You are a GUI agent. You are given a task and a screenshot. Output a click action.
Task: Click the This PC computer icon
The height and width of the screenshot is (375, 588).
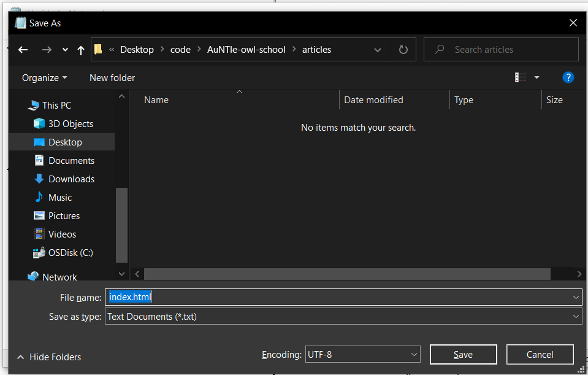pos(33,106)
